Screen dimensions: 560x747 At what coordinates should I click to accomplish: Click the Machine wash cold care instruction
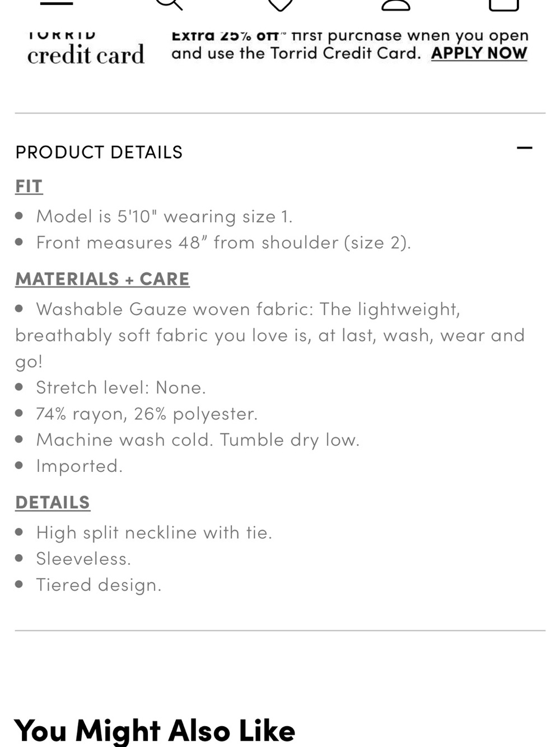198,440
